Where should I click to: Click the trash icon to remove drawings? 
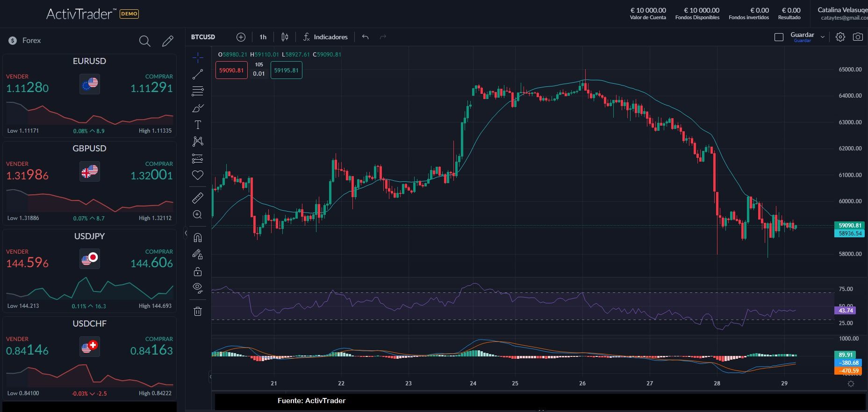[x=198, y=311]
